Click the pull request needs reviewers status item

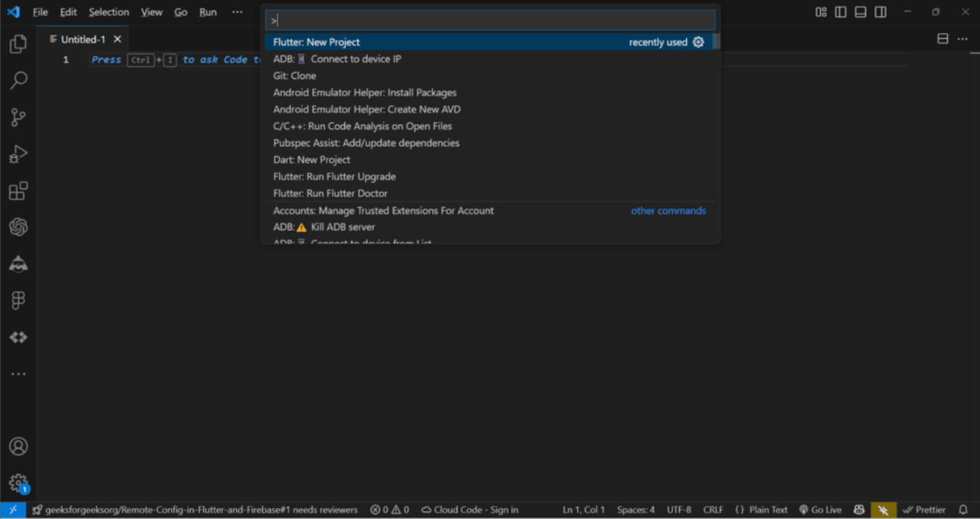[x=195, y=510]
